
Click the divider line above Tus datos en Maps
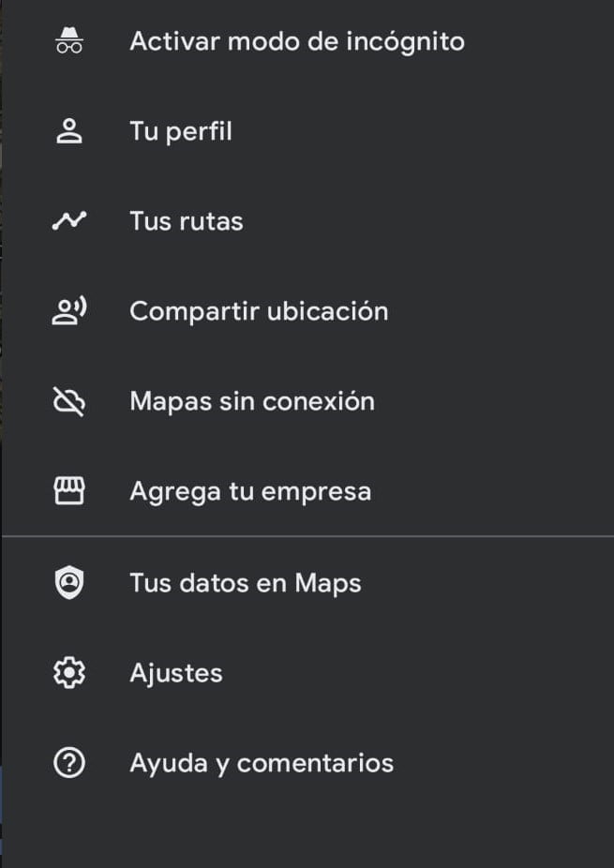click(307, 537)
